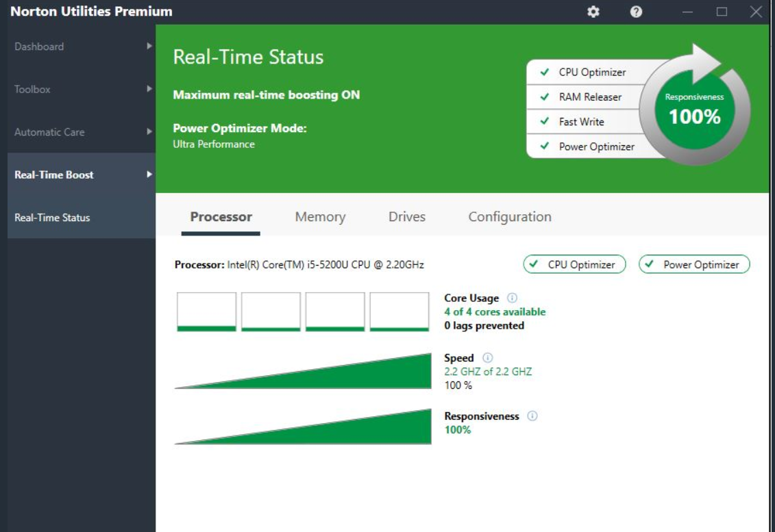Click Fast Write check in status list
Viewport: 775px width, 532px height.
[545, 121]
